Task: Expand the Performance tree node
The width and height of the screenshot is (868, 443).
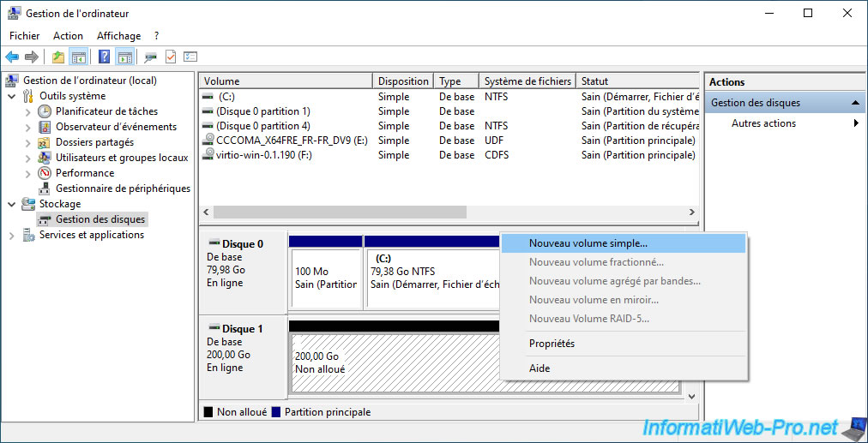Action: point(29,174)
